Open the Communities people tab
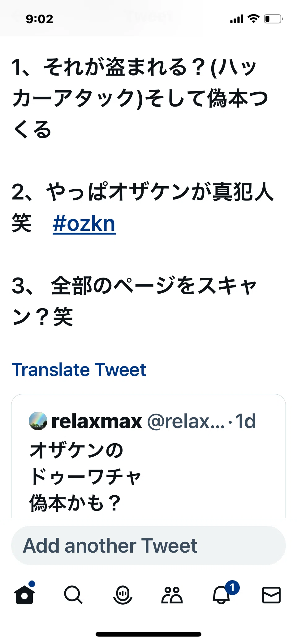The width and height of the screenshot is (297, 644). pos(172,595)
